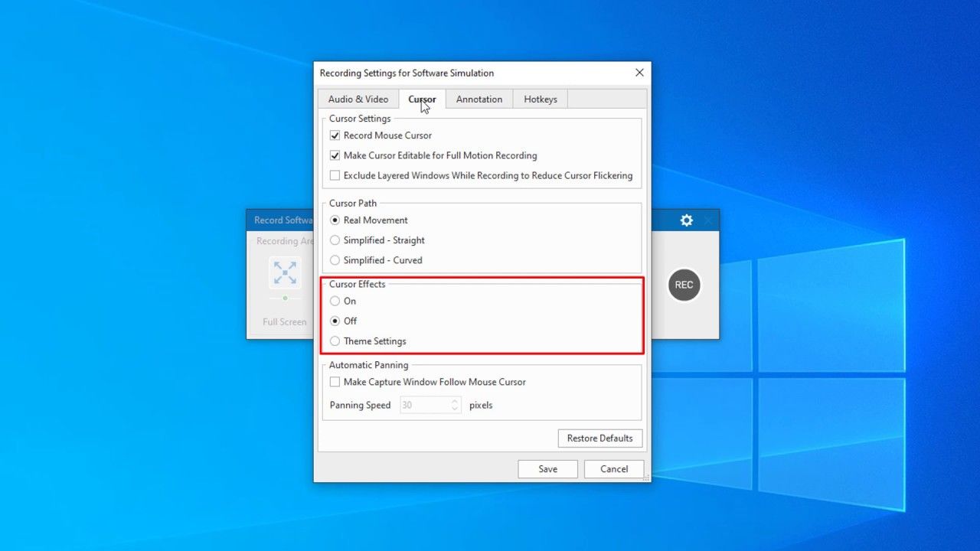Select the Full Screen recording area icon
This screenshot has height=551, width=980.
[x=284, y=272]
